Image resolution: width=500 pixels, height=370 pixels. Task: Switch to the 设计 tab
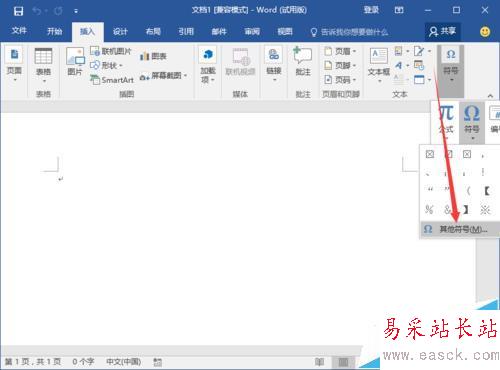[x=120, y=32]
